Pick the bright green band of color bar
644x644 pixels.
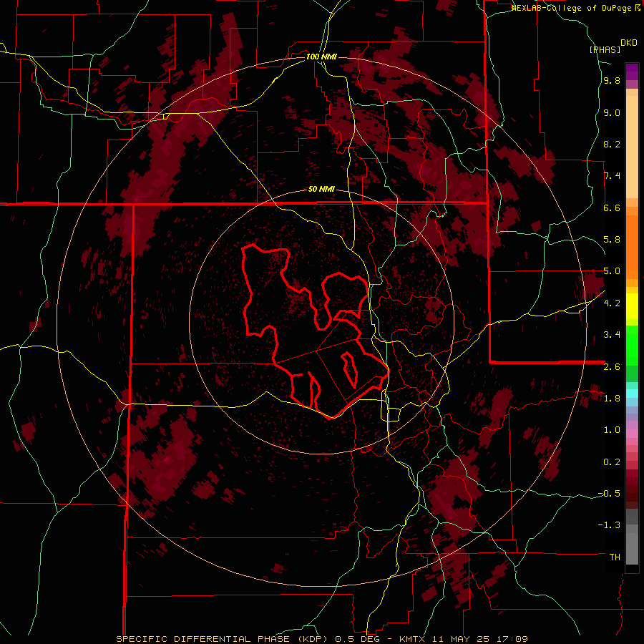(x=632, y=345)
